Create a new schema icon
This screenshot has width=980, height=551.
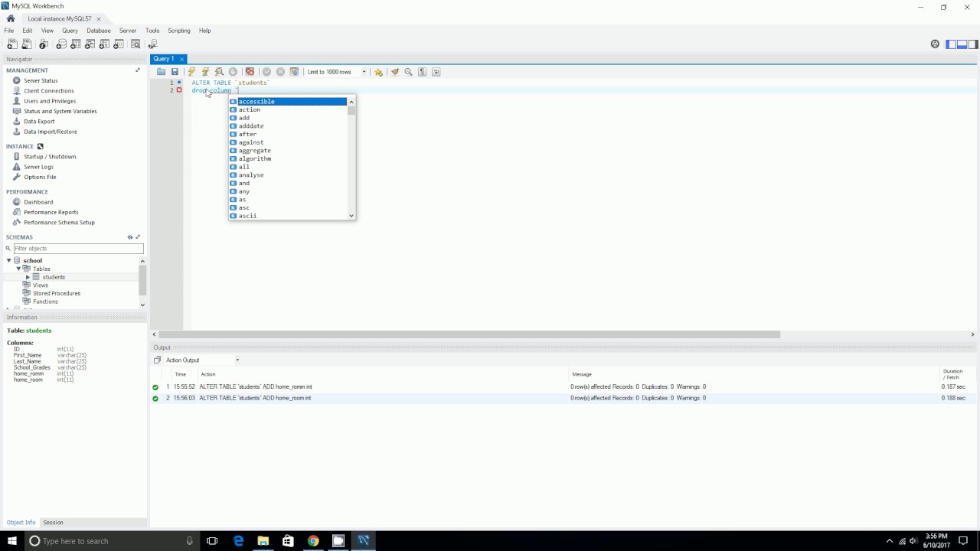pos(61,44)
